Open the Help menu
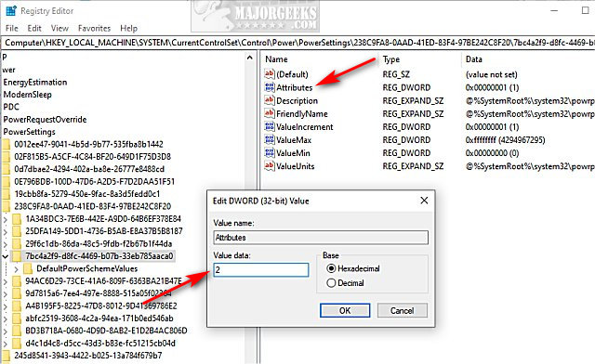Image resolution: width=595 pixels, height=364 pixels. point(128,28)
